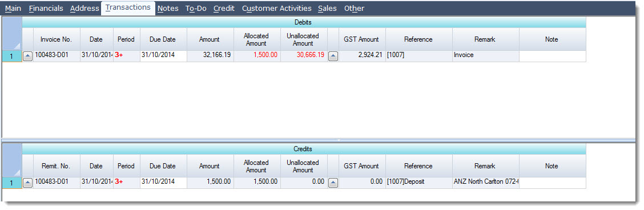644x210 pixels.
Task: Click Credits Date column header
Action: [x=96, y=166]
